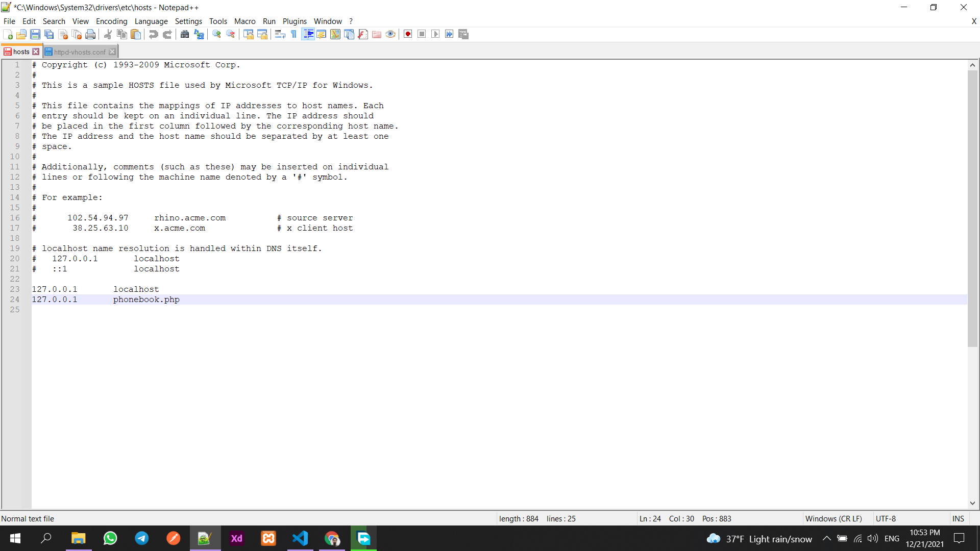Open the user-defined language dialog icon
This screenshot has width=980, height=551.
(322, 34)
